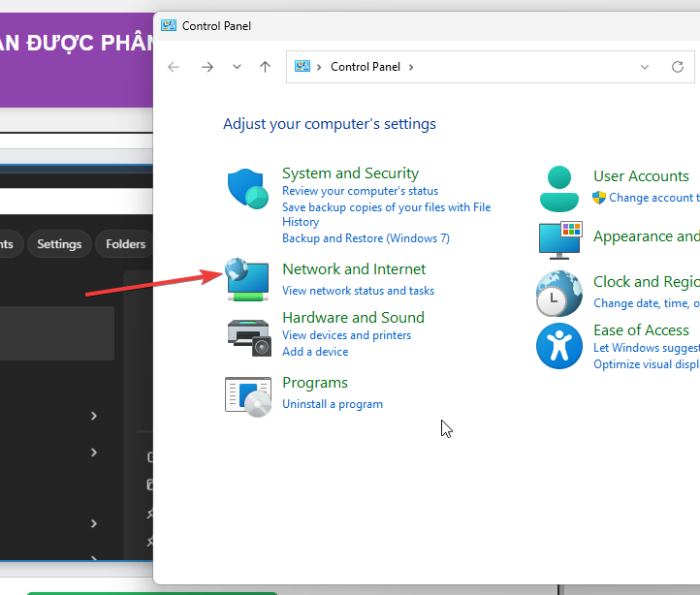Image resolution: width=700 pixels, height=595 pixels.
Task: Open the System and Security shield icon
Action: click(248, 189)
